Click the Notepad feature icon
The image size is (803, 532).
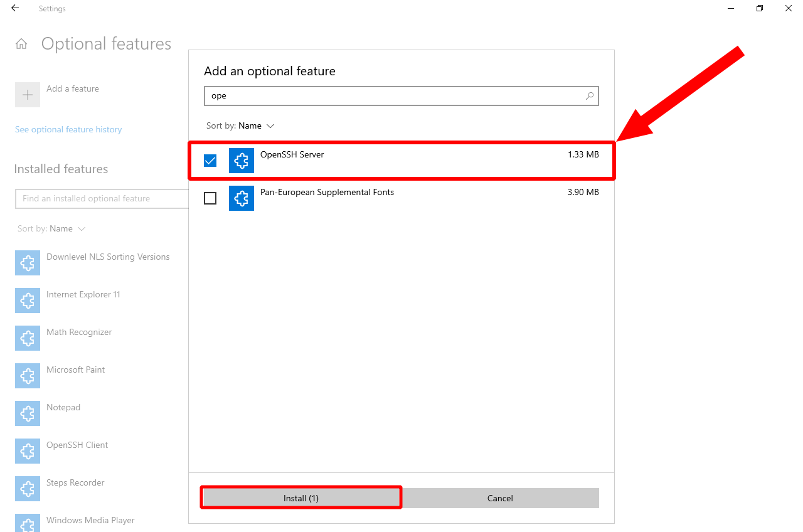click(x=28, y=413)
